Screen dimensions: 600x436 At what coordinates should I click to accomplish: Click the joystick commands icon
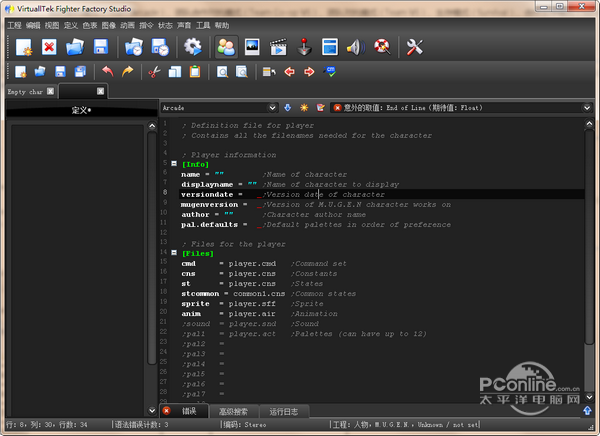pyautogui.click(x=305, y=46)
